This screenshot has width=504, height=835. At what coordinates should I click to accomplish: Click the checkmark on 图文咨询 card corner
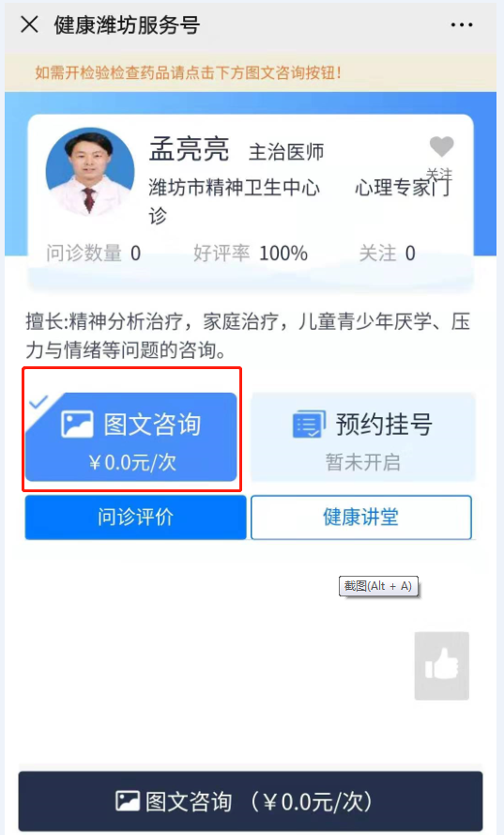pos(38,401)
